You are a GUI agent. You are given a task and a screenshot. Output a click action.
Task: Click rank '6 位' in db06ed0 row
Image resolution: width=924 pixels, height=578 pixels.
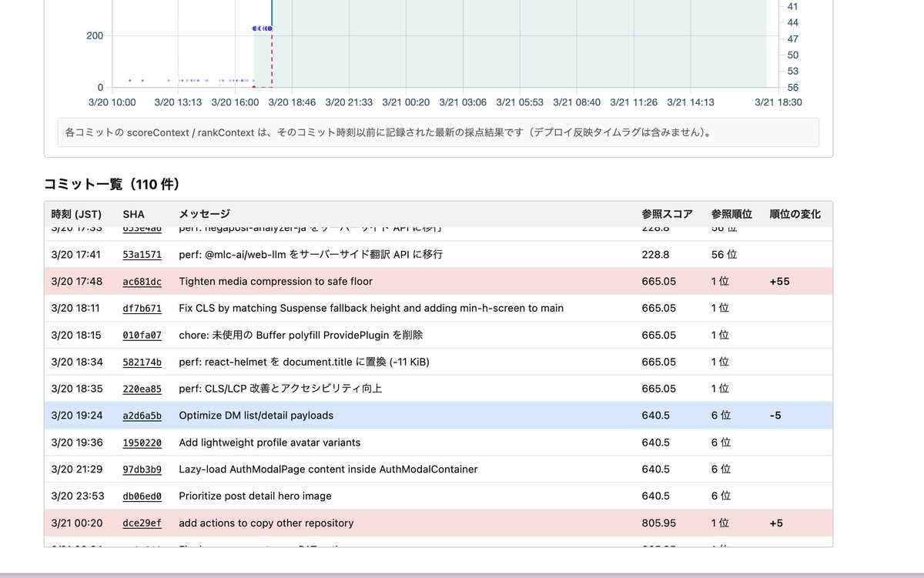721,496
